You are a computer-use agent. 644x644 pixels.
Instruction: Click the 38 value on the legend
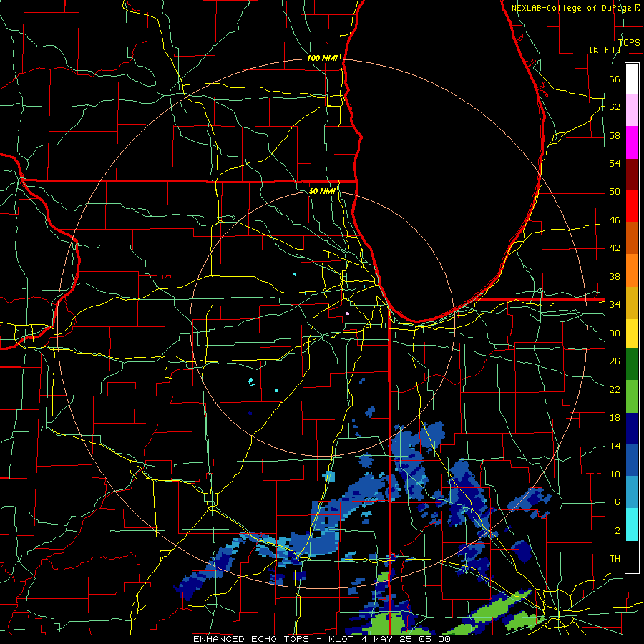615,276
